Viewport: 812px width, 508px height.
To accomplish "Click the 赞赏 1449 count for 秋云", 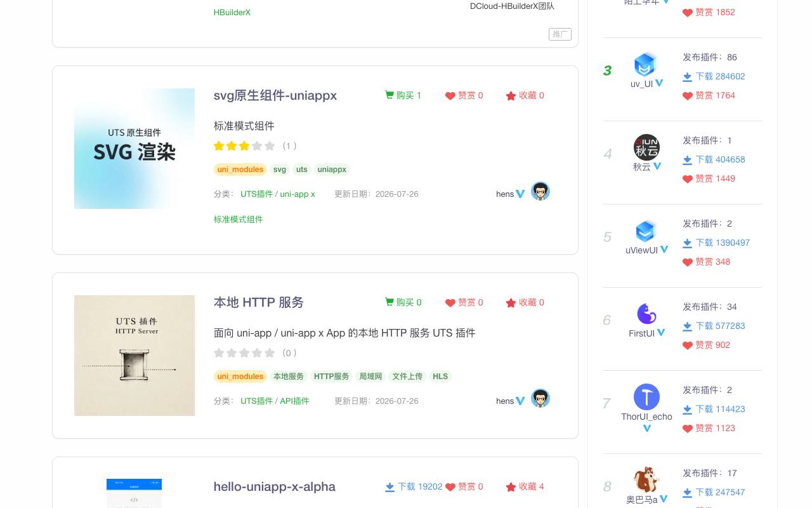I will click(715, 178).
